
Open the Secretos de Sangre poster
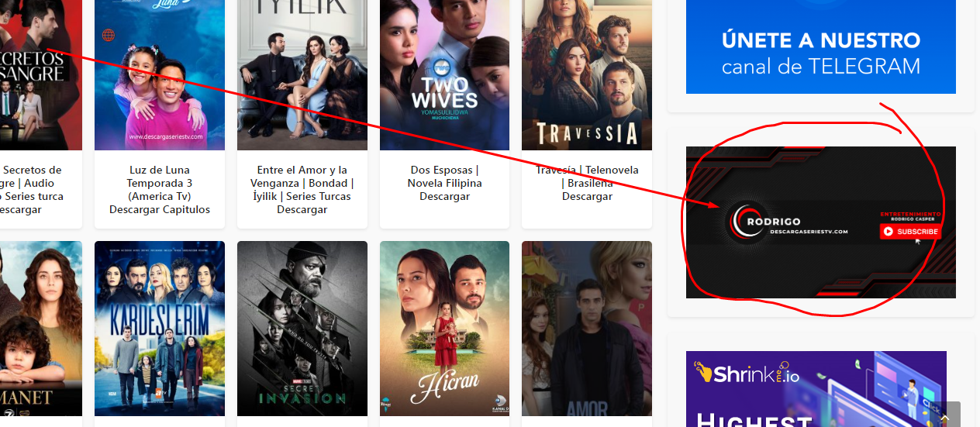point(40,75)
